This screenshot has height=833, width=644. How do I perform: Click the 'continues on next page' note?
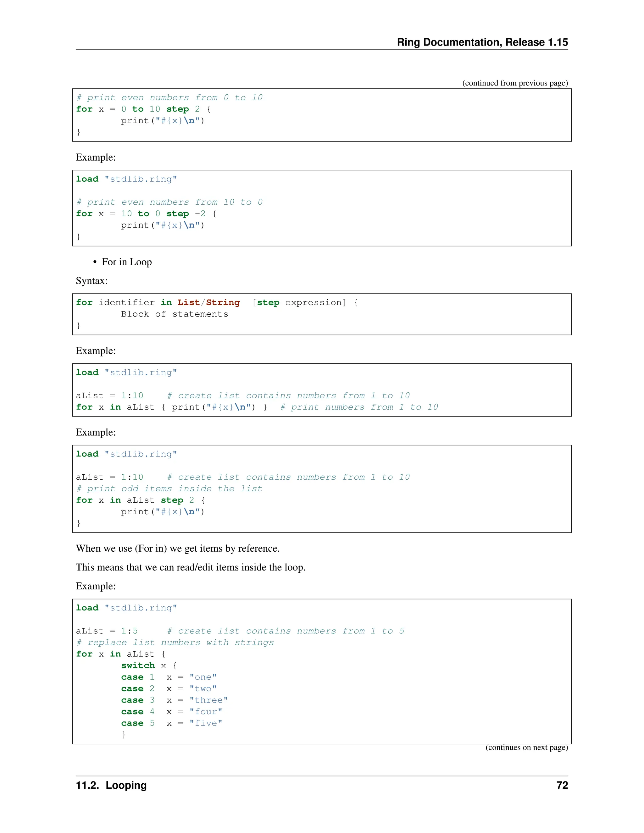click(526, 747)
